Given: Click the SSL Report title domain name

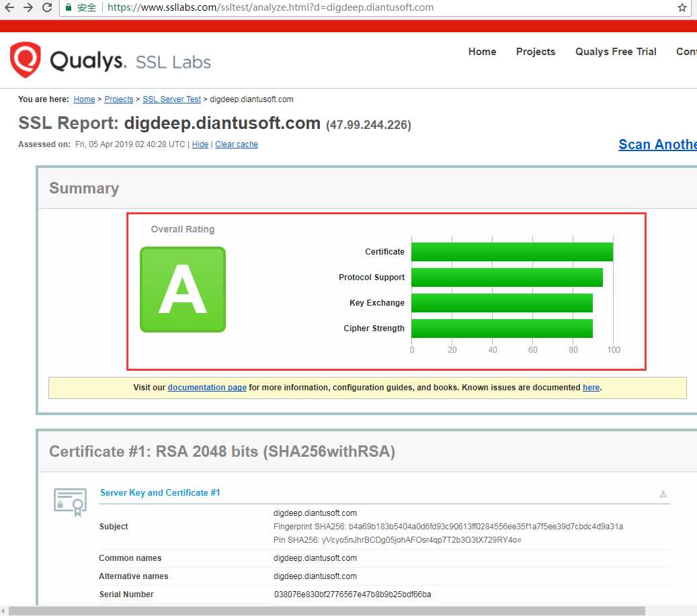Looking at the screenshot, I should [x=222, y=123].
